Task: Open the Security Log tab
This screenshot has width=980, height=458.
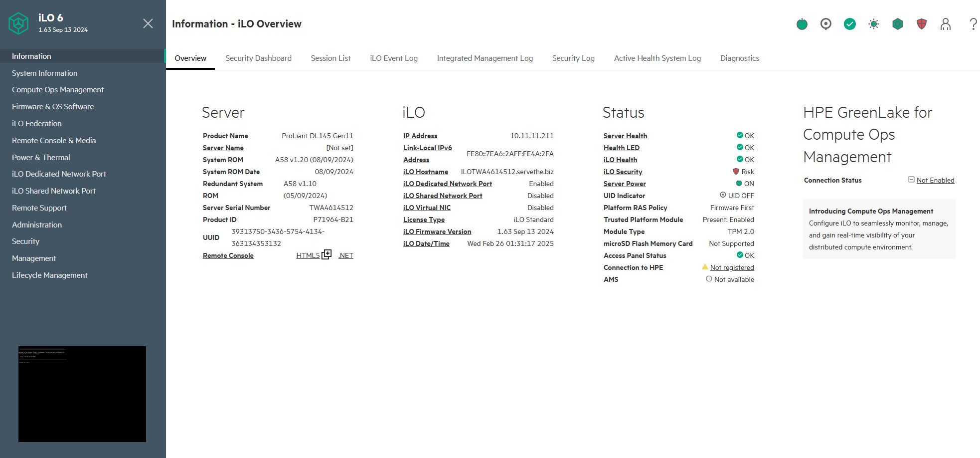Action: (x=573, y=58)
